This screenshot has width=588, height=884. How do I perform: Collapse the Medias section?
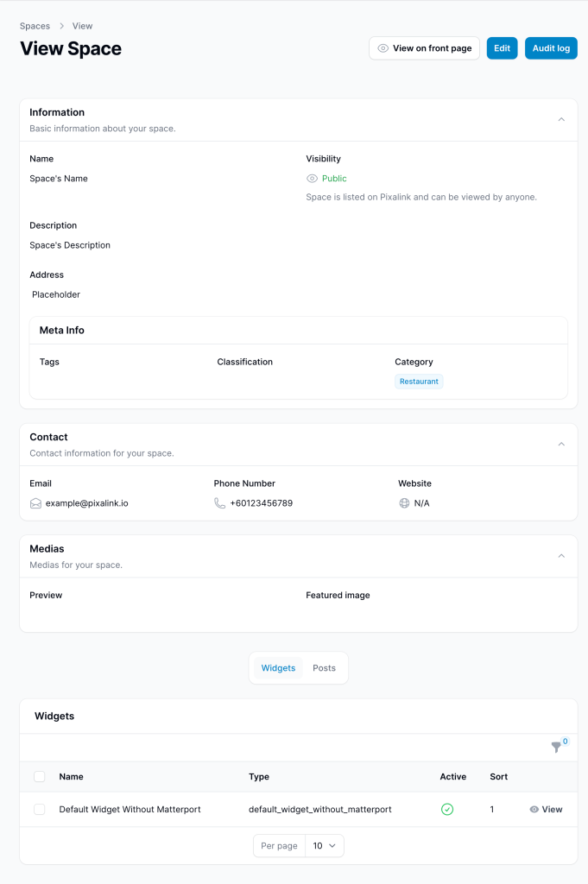coord(561,556)
